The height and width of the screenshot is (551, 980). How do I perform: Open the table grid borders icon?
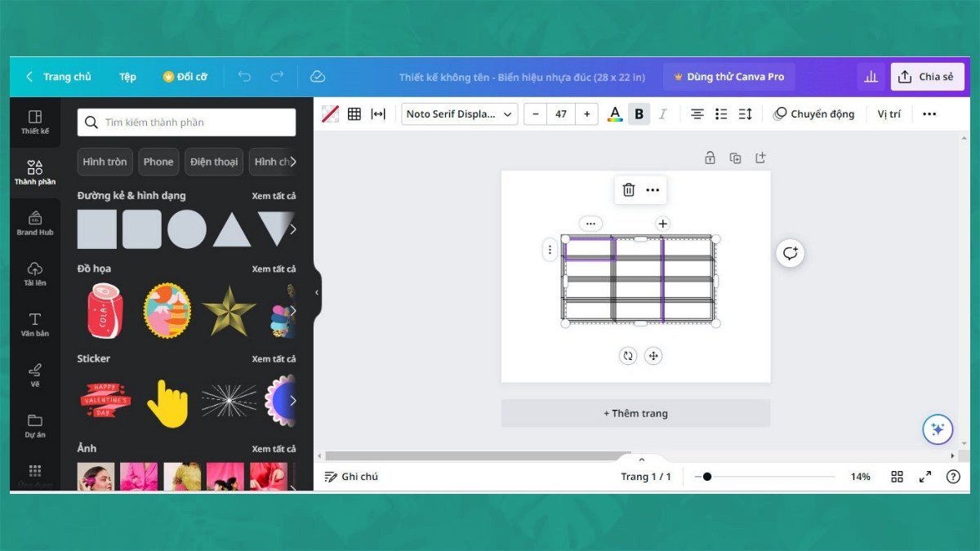[354, 114]
